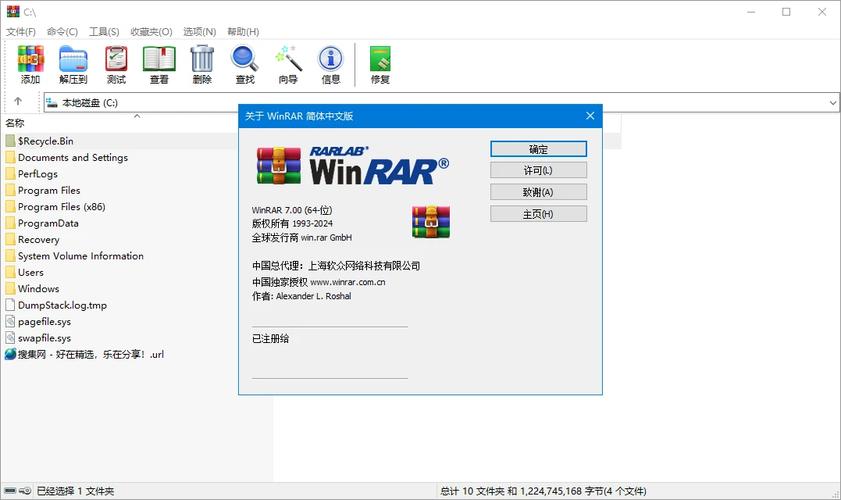This screenshot has height=500, width=841.
Task: Click the 许可(L) license button
Action: [538, 171]
